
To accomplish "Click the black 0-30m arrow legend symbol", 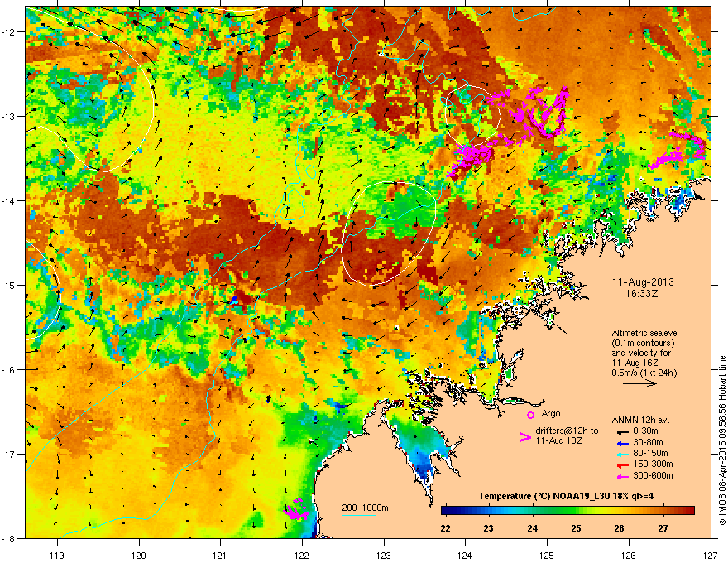I will click(x=623, y=431).
